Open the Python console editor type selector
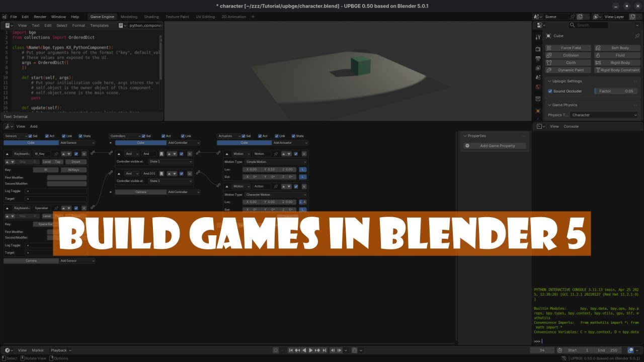The image size is (644, 362). [x=540, y=126]
